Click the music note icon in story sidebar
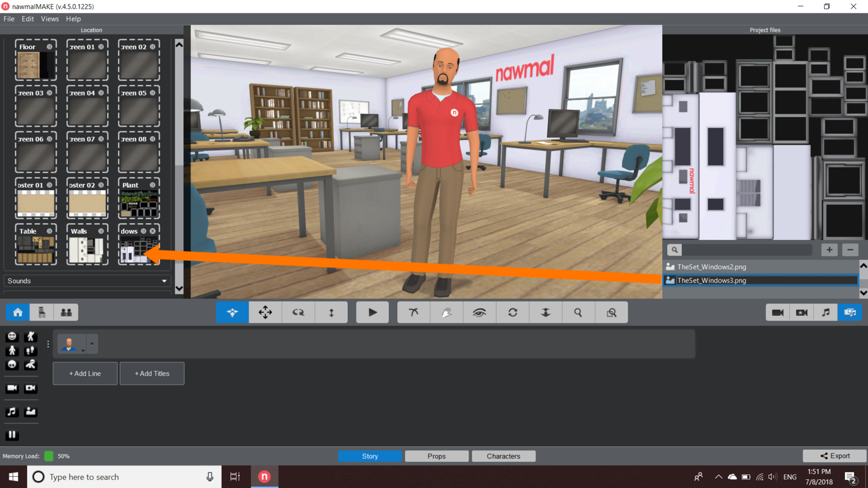 [12, 412]
